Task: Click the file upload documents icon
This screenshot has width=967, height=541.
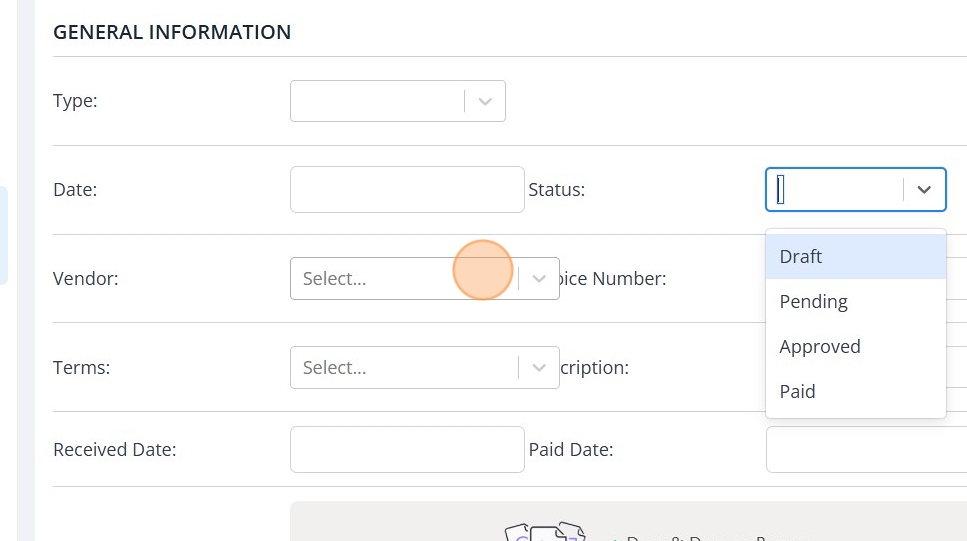Action: (x=543, y=532)
